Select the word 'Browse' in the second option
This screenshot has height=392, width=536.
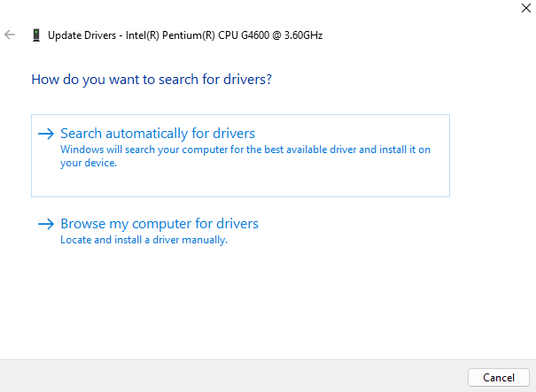(x=83, y=224)
